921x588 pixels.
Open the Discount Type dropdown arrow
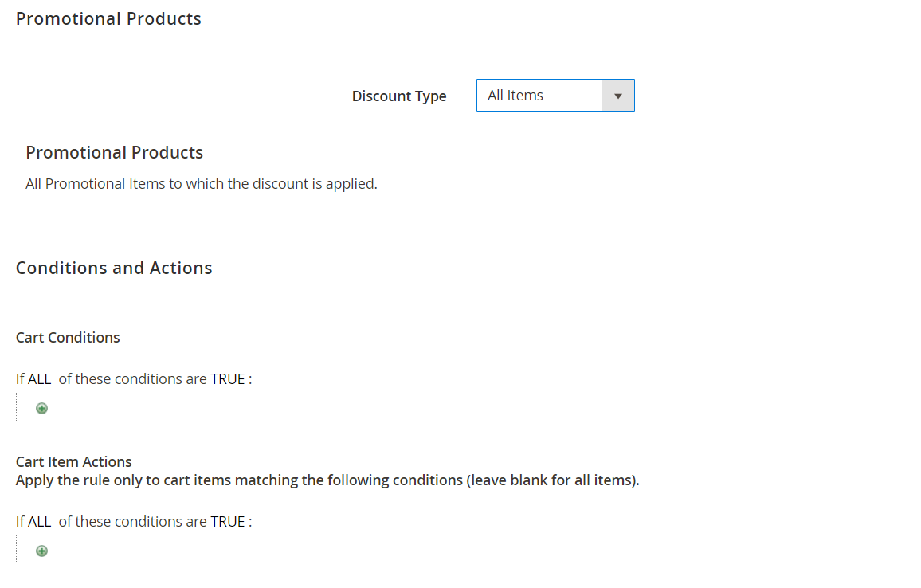(618, 95)
